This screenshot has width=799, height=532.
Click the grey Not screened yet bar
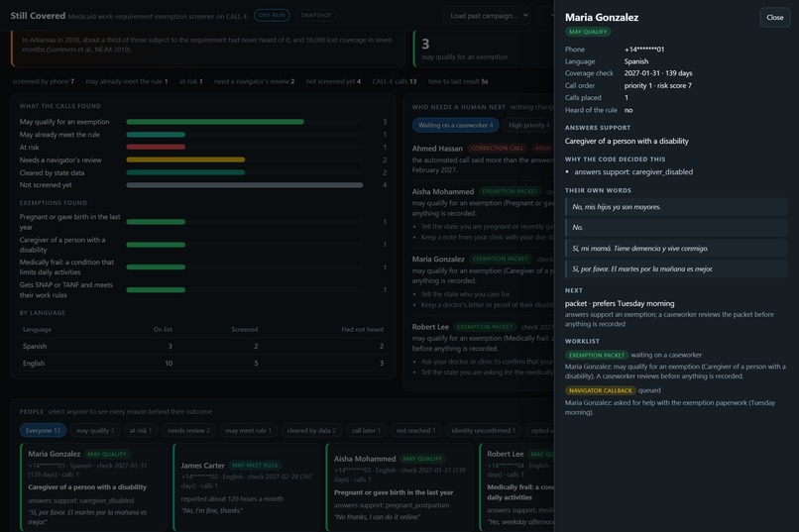click(x=245, y=185)
